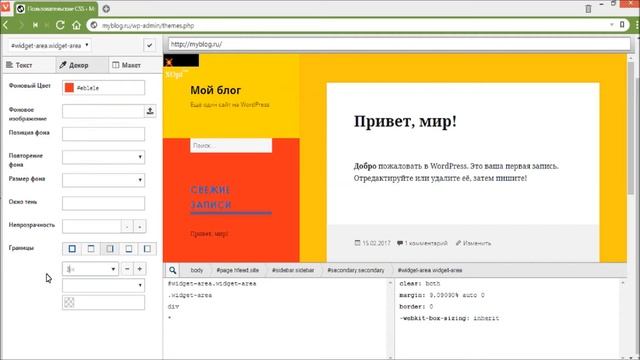Click the rewind history button

pos(36,25)
